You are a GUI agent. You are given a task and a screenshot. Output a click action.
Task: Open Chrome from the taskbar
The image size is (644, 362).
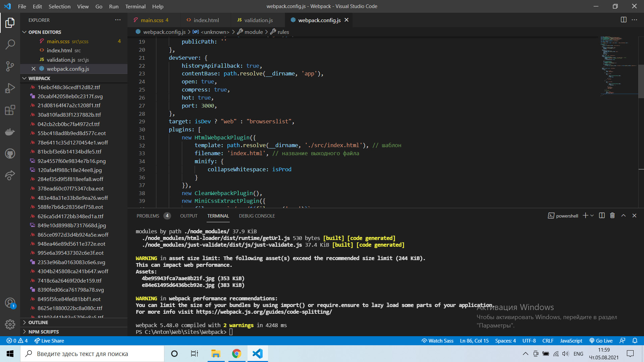click(x=236, y=354)
